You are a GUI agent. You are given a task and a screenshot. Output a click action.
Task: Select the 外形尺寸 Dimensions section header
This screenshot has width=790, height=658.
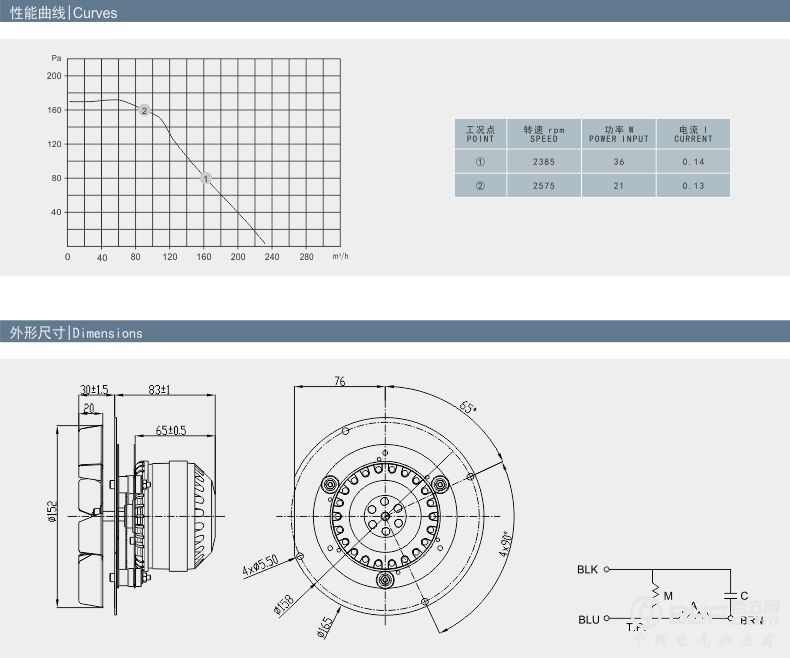coord(76,332)
